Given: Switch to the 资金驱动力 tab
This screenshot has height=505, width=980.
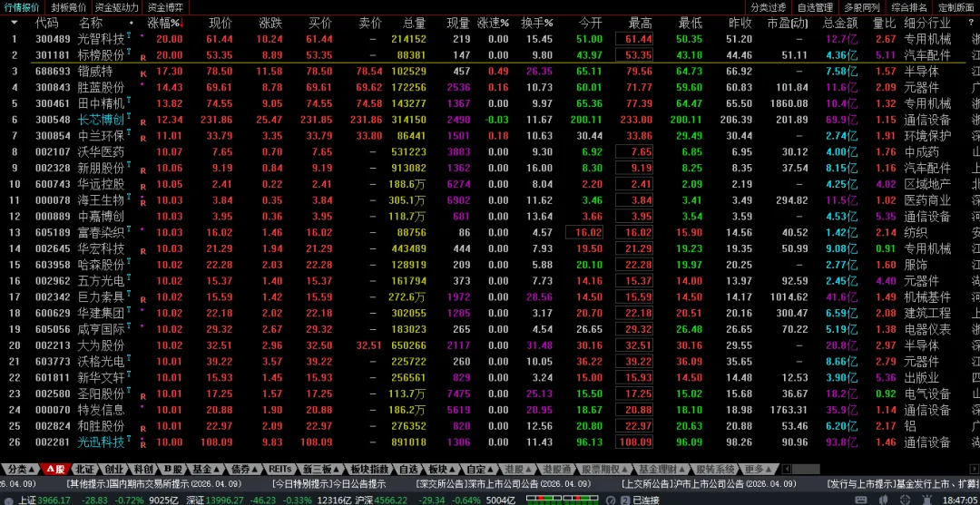Looking at the screenshot, I should point(117,7).
